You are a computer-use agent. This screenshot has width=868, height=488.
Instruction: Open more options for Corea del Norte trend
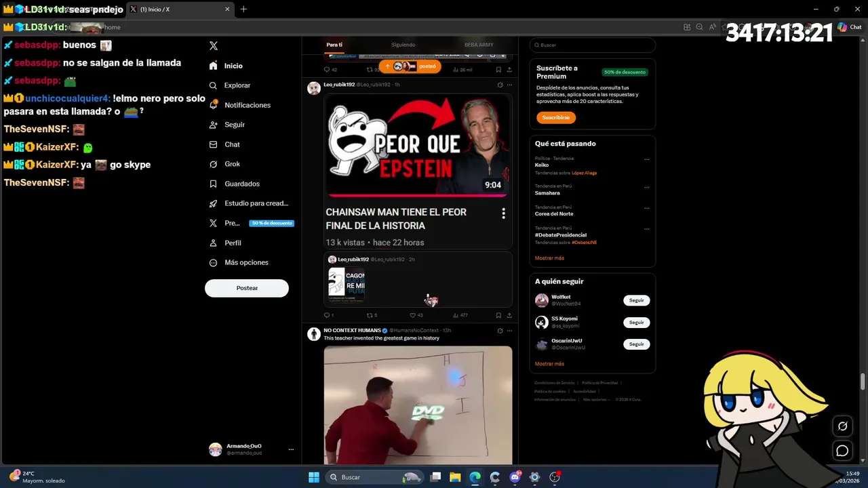tap(647, 208)
